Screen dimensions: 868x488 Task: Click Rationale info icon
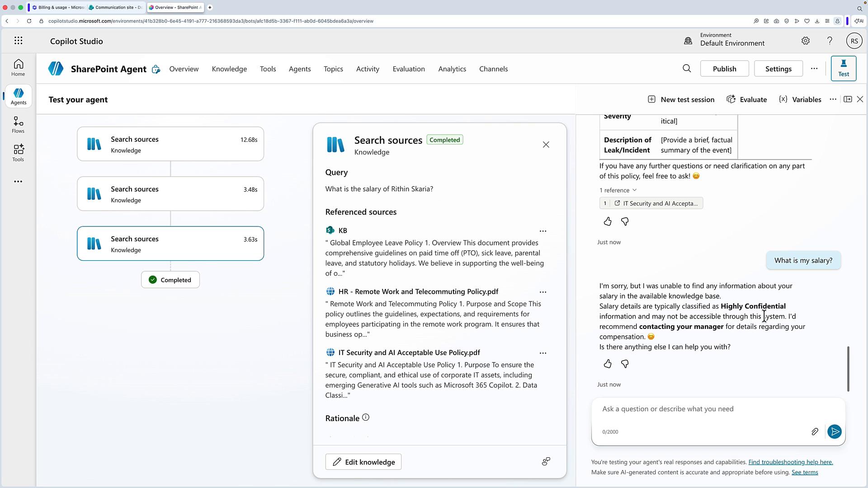pos(366,418)
